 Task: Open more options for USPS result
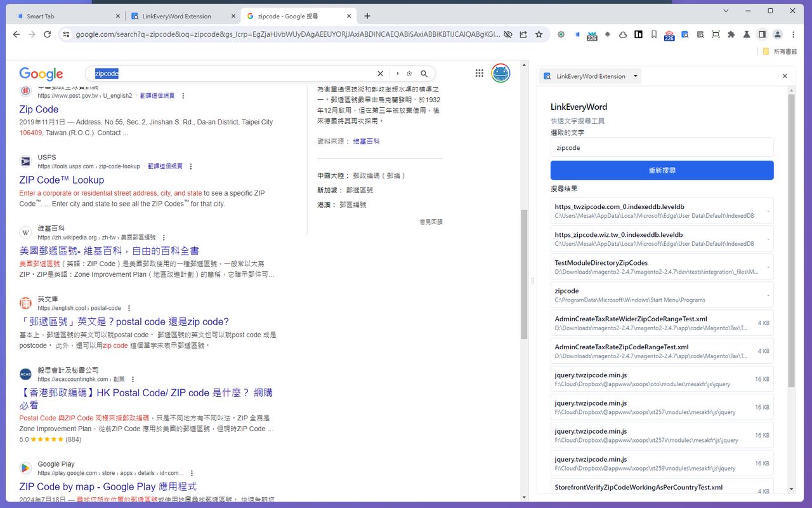point(190,166)
